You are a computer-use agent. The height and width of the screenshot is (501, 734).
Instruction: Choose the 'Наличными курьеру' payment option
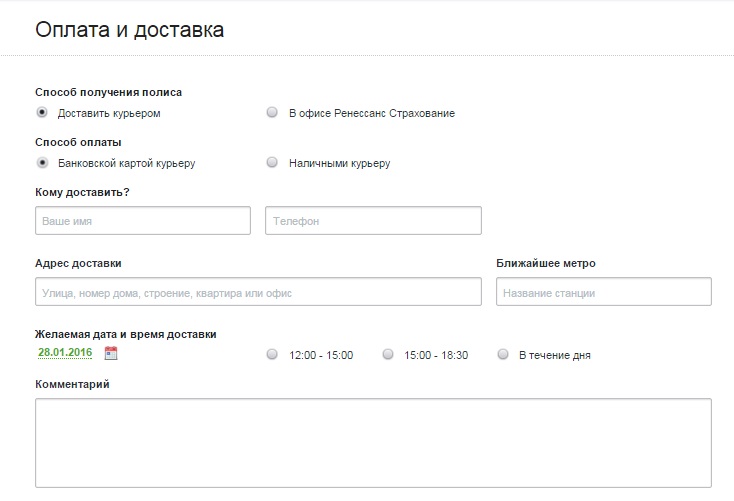pos(272,163)
